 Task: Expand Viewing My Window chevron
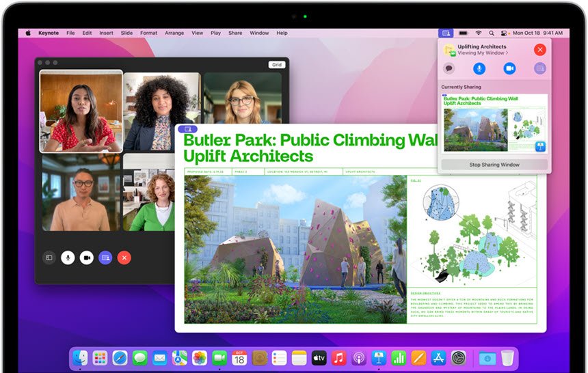pos(507,53)
